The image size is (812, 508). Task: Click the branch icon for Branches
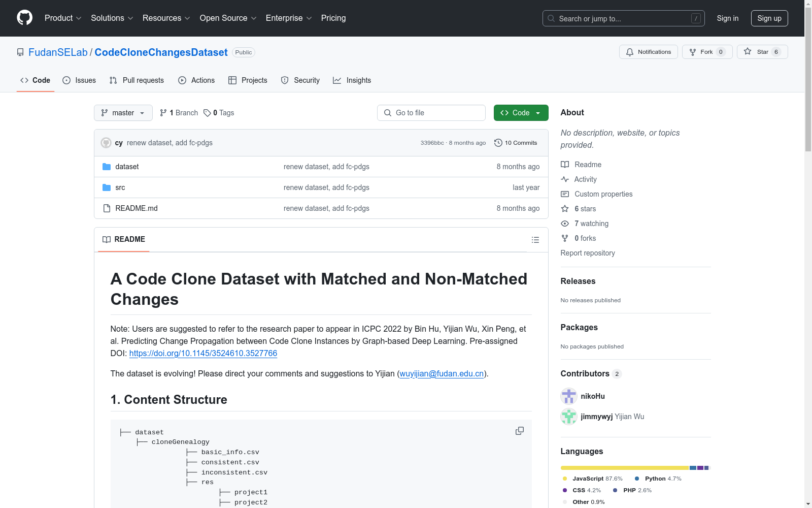(163, 113)
